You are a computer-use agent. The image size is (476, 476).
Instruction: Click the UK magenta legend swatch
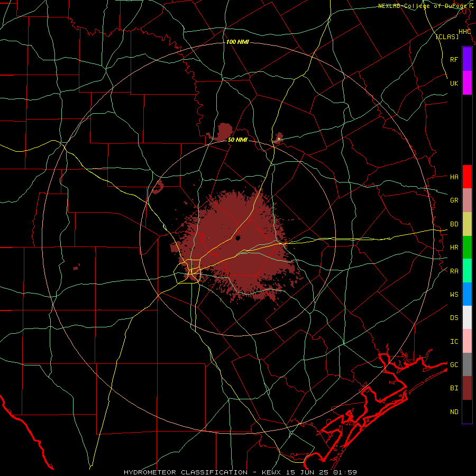[467, 83]
